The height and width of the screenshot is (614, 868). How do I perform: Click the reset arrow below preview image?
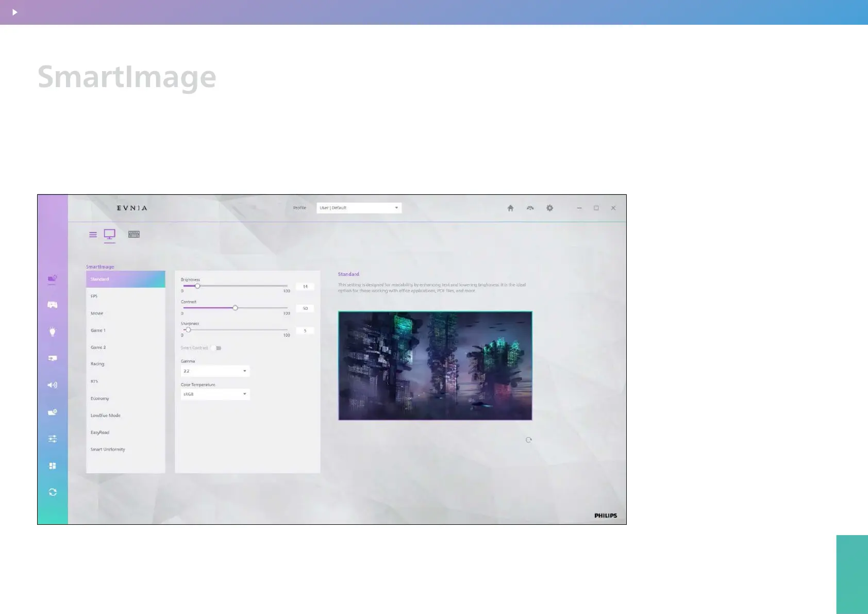[528, 440]
